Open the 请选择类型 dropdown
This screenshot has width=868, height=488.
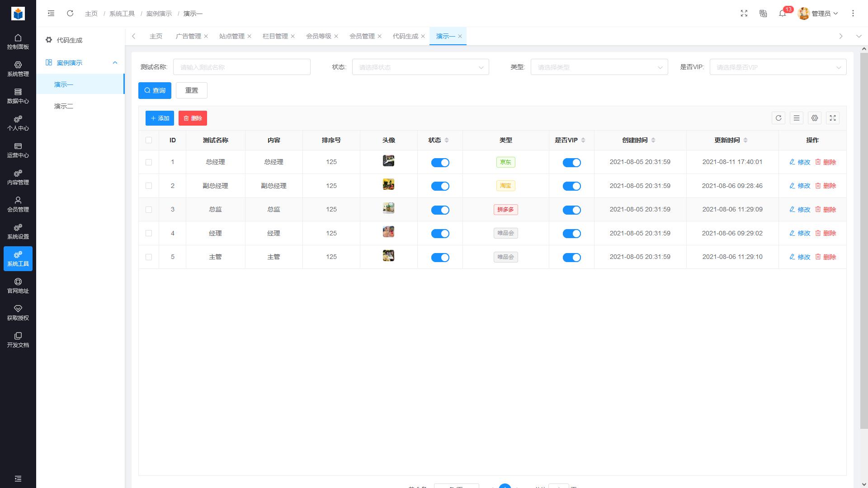[599, 67]
